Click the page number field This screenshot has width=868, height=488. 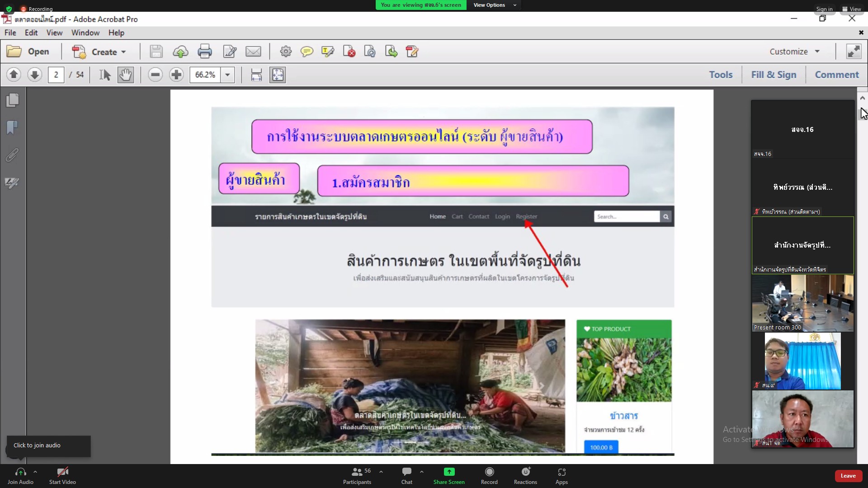click(x=56, y=75)
